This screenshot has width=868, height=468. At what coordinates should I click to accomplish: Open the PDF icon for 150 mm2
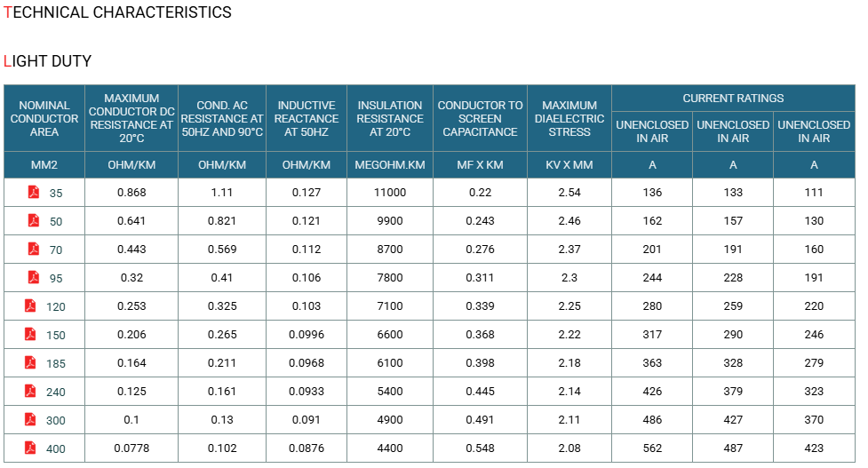coord(30,334)
